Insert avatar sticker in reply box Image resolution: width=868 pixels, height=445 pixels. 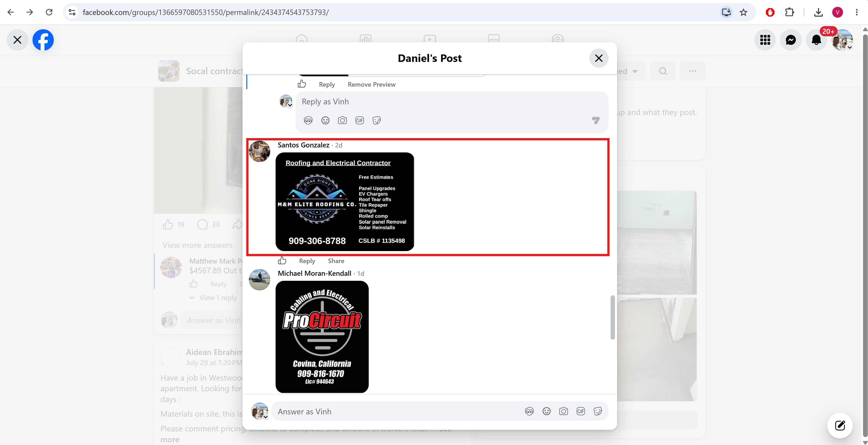(x=308, y=120)
